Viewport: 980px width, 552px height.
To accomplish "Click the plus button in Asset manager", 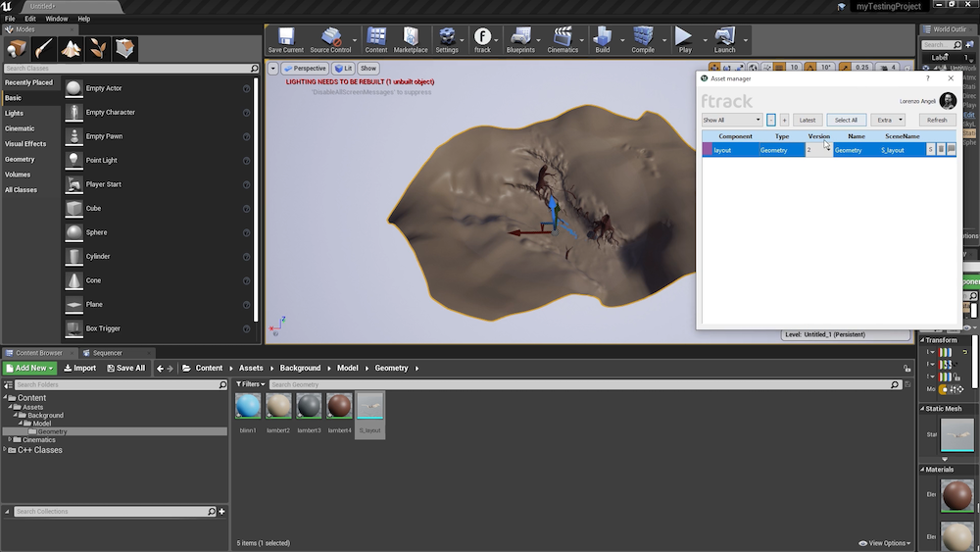I will [x=784, y=120].
